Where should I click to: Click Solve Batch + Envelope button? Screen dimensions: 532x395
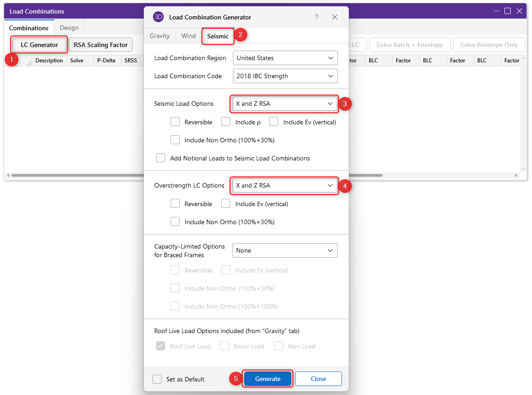[409, 45]
